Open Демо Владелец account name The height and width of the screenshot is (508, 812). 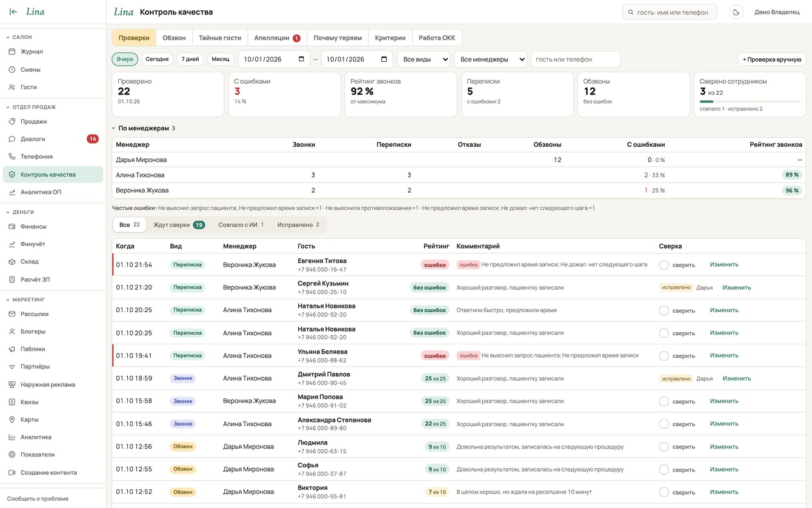click(x=777, y=12)
